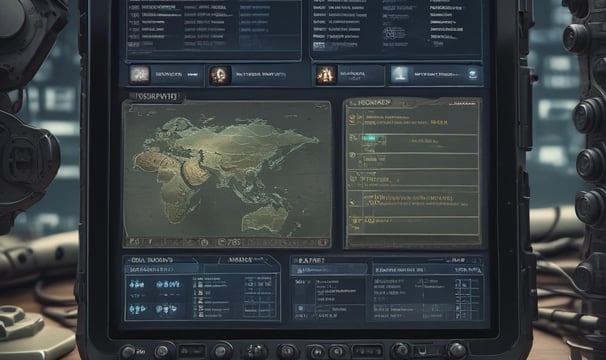Open the card with the gray thumbnail image
The width and height of the screenshot is (606, 360).
pos(165,75)
